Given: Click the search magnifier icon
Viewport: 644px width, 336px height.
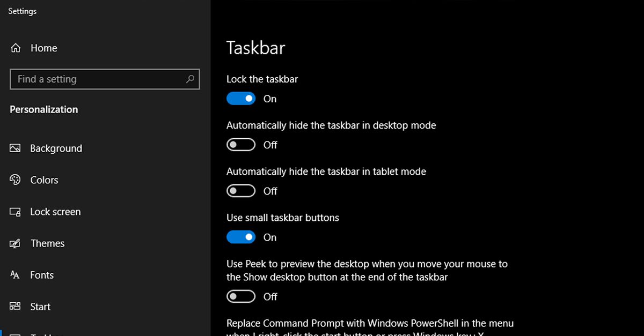Looking at the screenshot, I should 191,79.
